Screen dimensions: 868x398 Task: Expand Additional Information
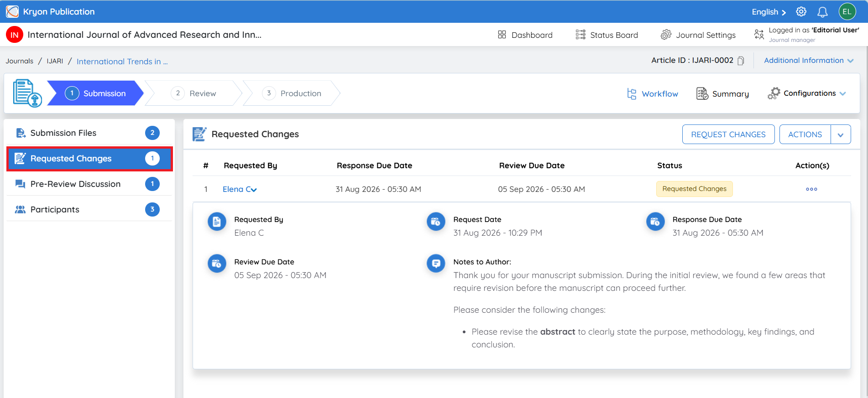point(809,61)
